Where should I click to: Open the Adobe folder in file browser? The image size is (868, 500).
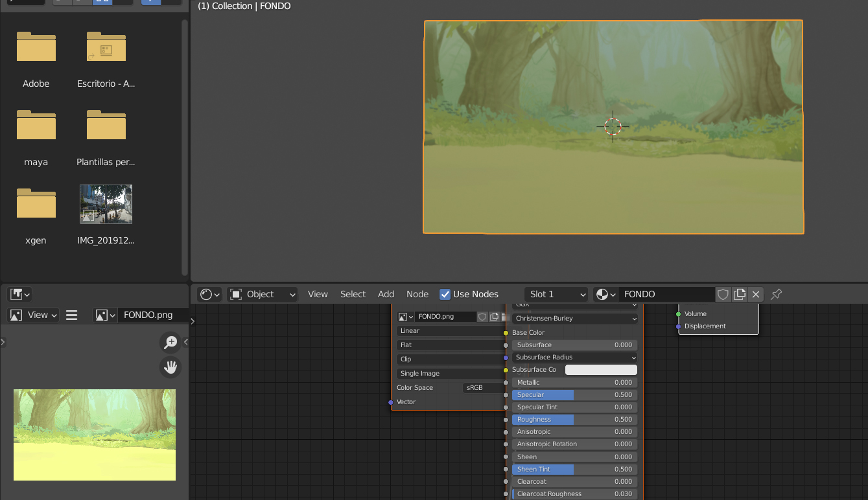coord(36,47)
